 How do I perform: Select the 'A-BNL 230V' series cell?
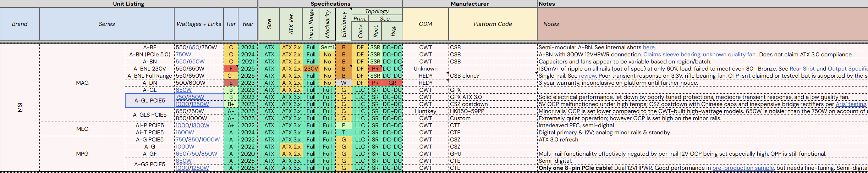(x=150, y=69)
